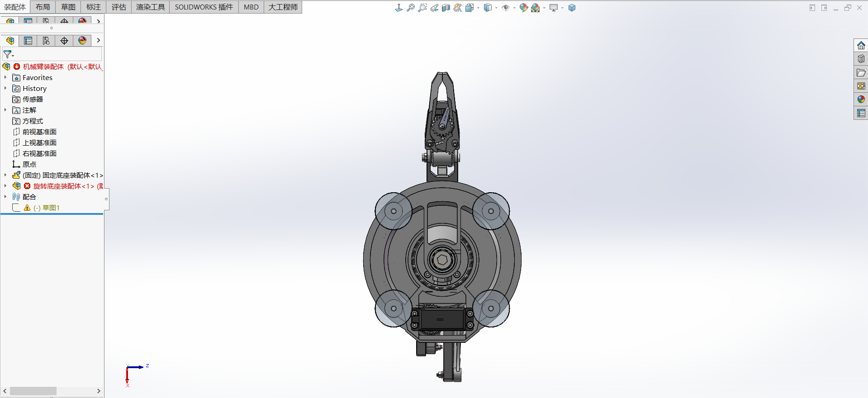
Task: Switch to PropertyManager tab above the filter
Action: click(28, 41)
